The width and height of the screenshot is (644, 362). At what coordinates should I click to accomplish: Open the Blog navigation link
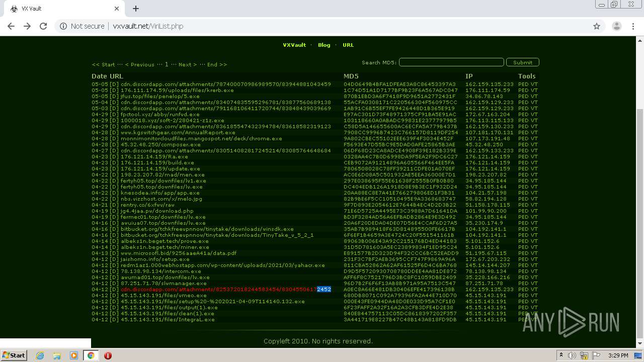pos(324,45)
